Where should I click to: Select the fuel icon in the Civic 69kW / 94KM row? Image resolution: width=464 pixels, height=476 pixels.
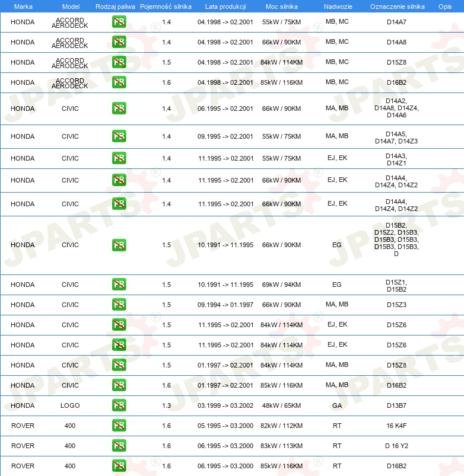point(119,285)
